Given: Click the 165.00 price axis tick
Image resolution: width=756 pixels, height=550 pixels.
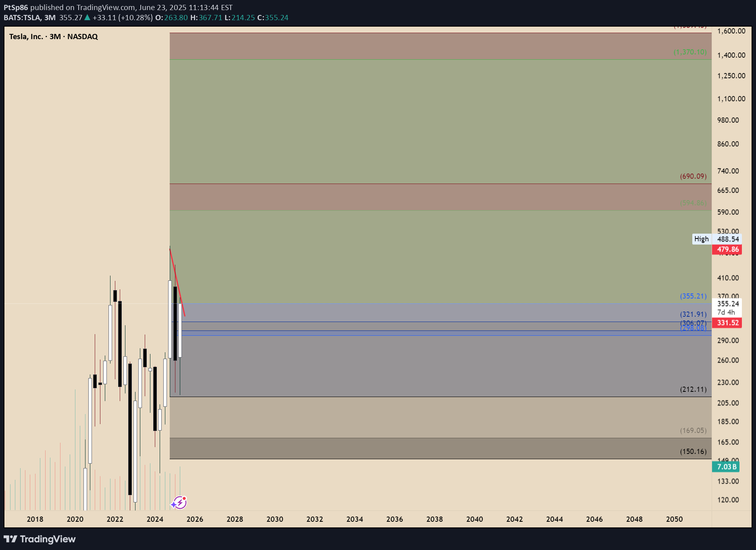Looking at the screenshot, I should coord(728,442).
